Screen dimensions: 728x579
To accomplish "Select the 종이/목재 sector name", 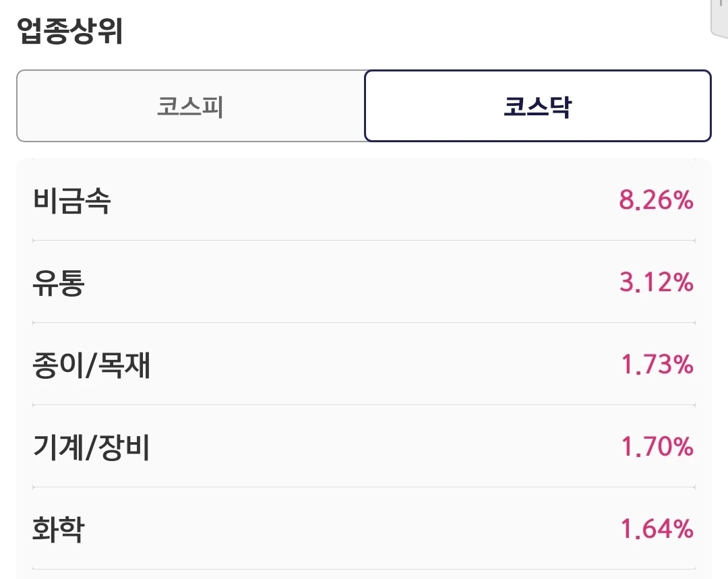I will point(92,365).
